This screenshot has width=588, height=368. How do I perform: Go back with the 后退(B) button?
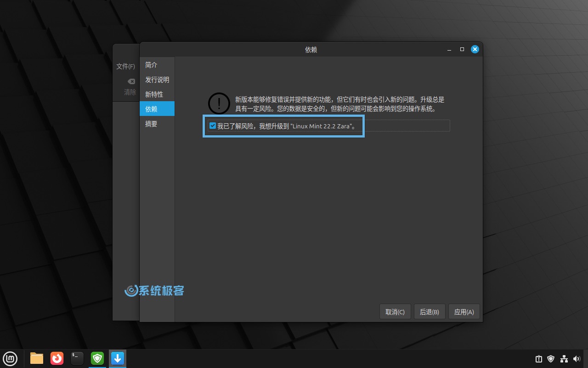(430, 312)
